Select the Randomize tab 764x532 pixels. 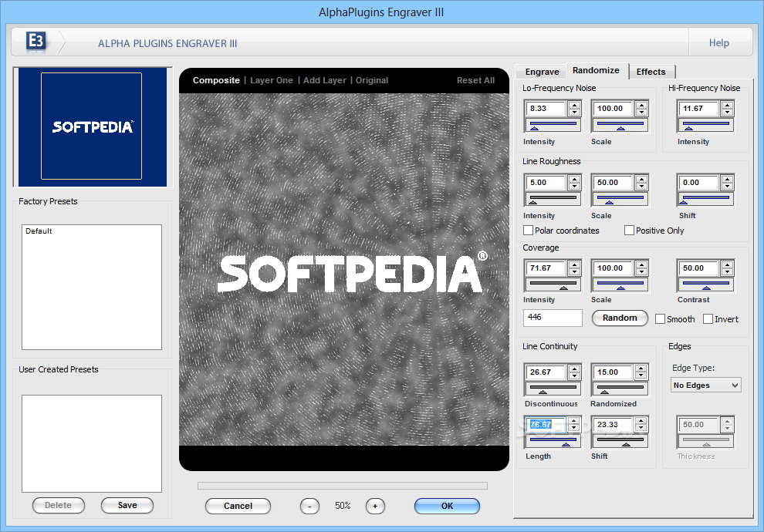click(597, 71)
